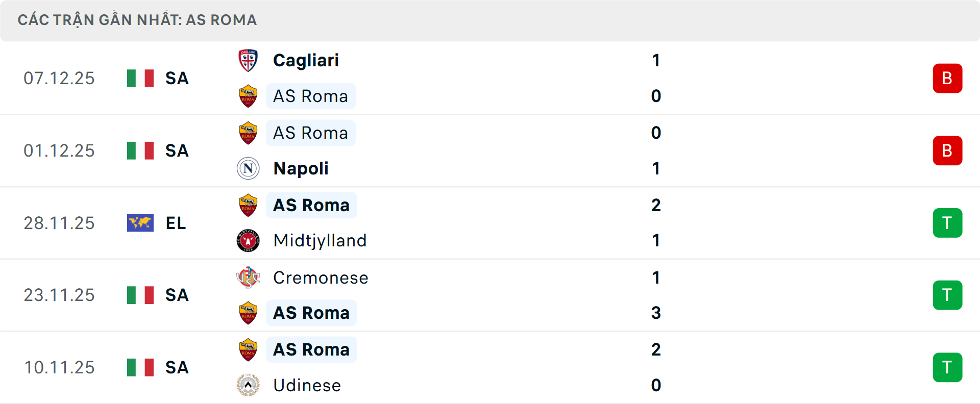Click the header CÁC TRẬN GẦN NHẤT: AS ROMA
980x404 pixels.
tap(137, 20)
